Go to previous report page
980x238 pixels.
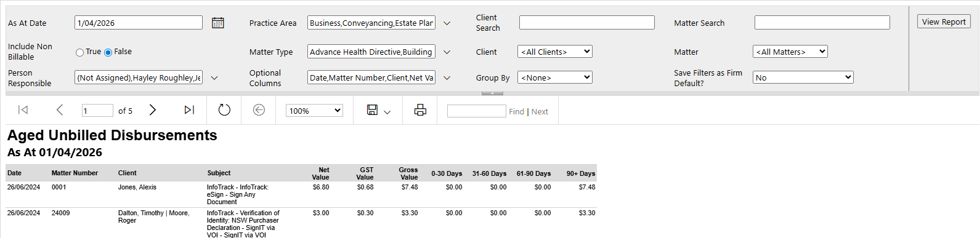pyautogui.click(x=60, y=110)
